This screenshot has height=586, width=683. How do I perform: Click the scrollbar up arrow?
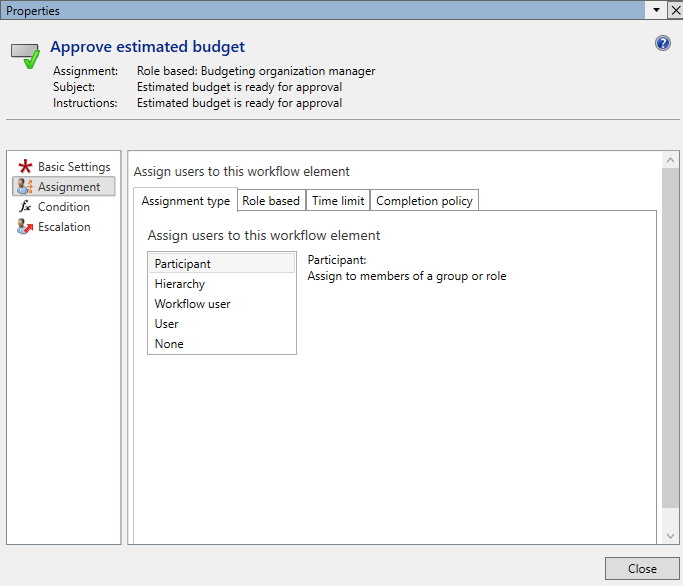[670, 160]
